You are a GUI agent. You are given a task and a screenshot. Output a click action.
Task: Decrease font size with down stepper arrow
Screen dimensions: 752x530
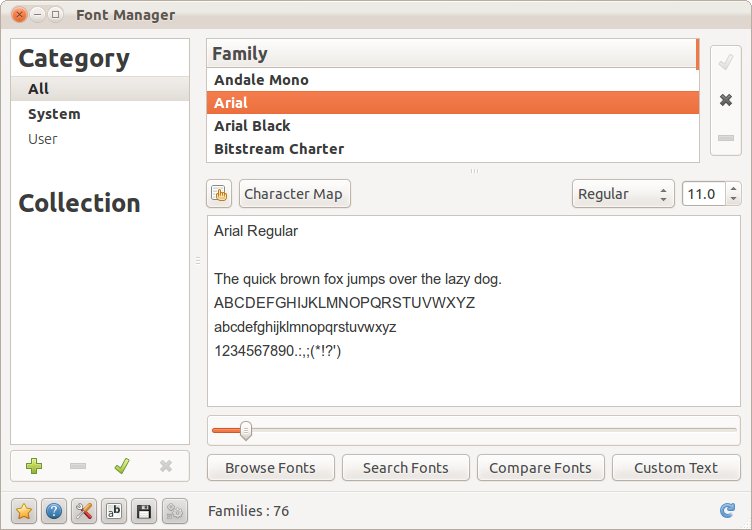tap(733, 200)
